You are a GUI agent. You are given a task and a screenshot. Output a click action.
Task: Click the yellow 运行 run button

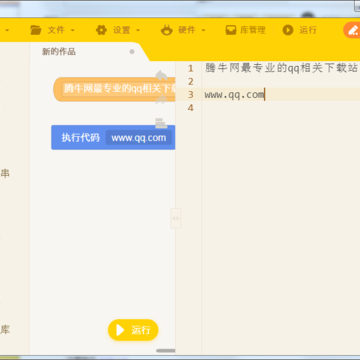[x=133, y=330]
